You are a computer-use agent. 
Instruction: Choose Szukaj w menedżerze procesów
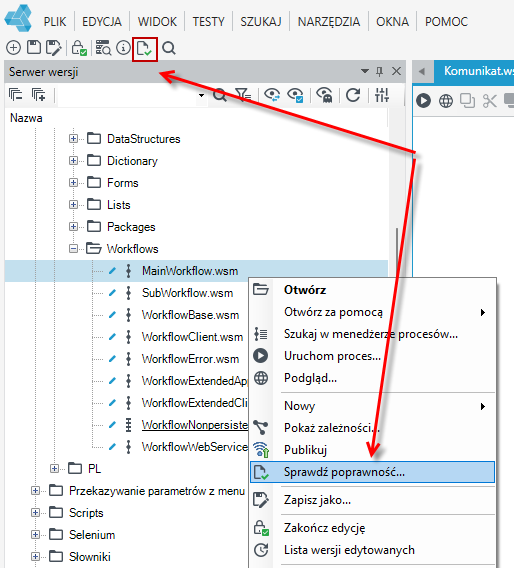[x=372, y=334]
